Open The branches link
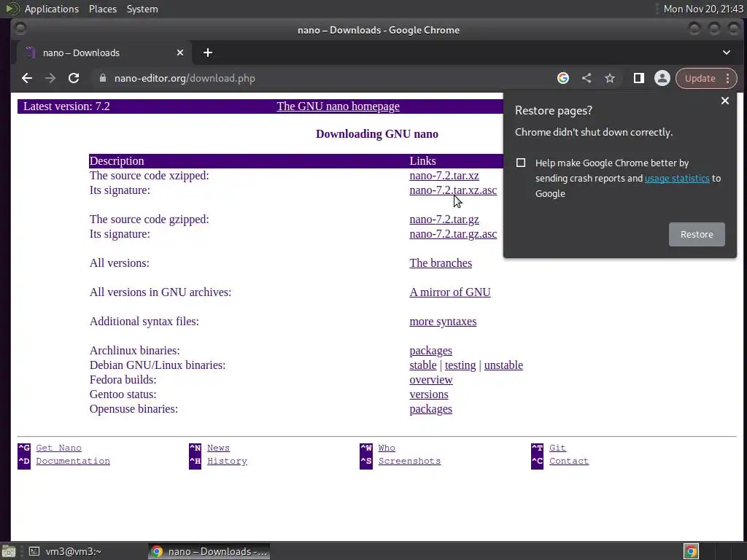Screen dimensions: 747x560 coord(441,263)
